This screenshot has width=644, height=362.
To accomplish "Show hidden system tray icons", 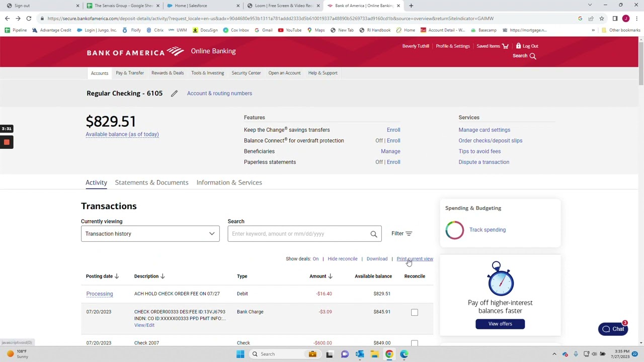I will point(554,354).
